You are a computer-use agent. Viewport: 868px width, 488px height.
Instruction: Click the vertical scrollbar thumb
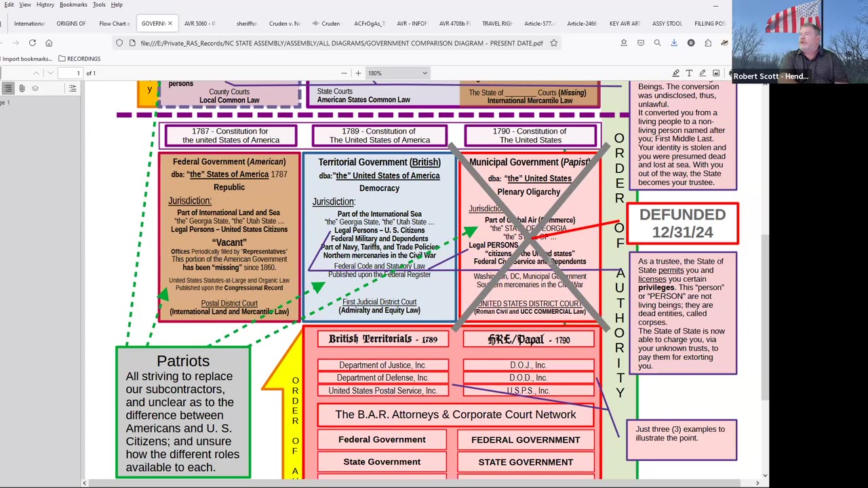coord(765,317)
